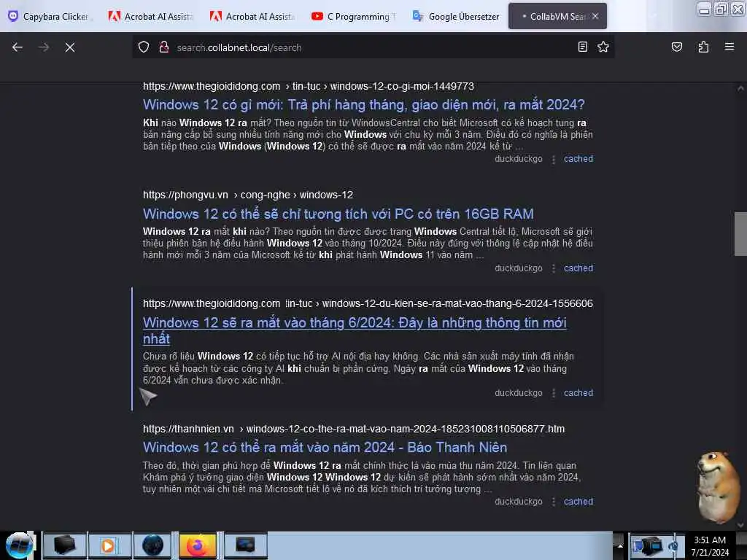Click the Firefox taskbar icon
This screenshot has width=747, height=560.
(197, 545)
